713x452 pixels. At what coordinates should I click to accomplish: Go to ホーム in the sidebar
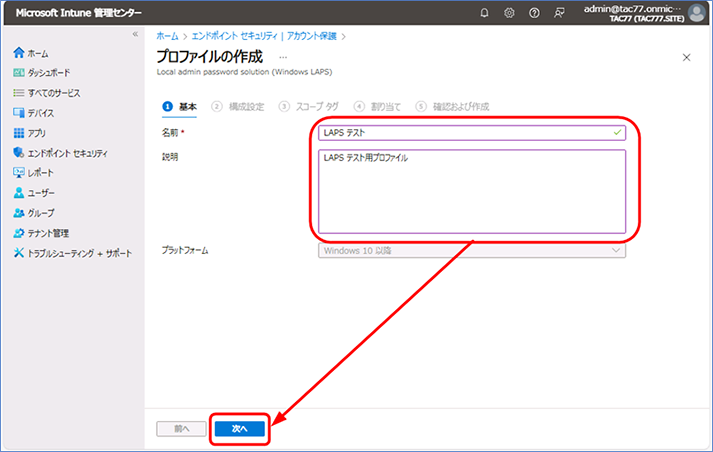[38, 54]
